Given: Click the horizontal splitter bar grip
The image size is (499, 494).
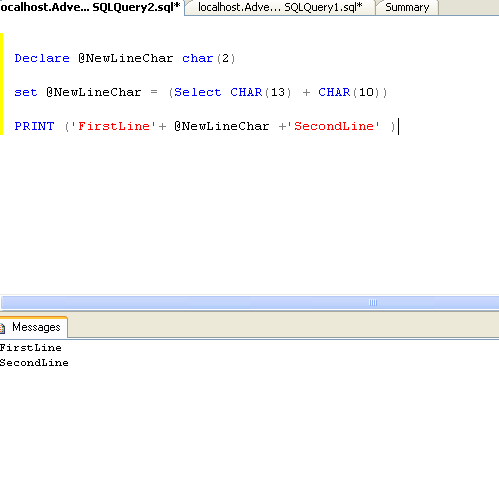Looking at the screenshot, I should point(373,303).
